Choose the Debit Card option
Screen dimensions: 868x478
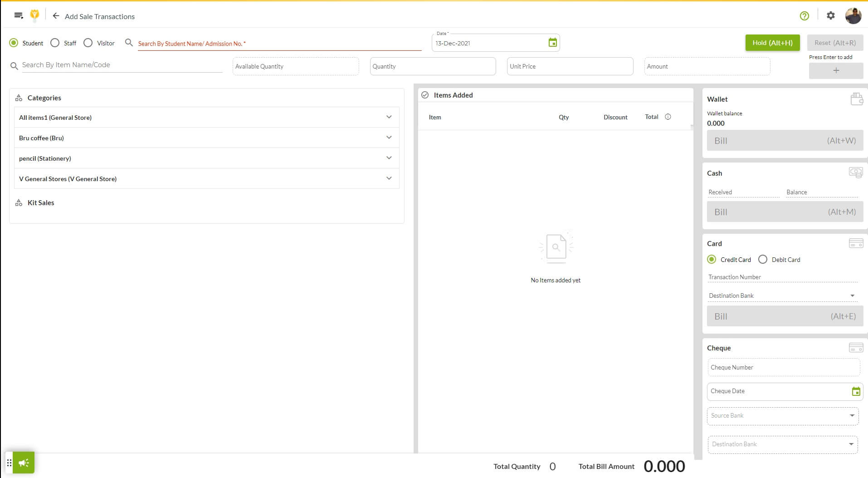coord(763,260)
